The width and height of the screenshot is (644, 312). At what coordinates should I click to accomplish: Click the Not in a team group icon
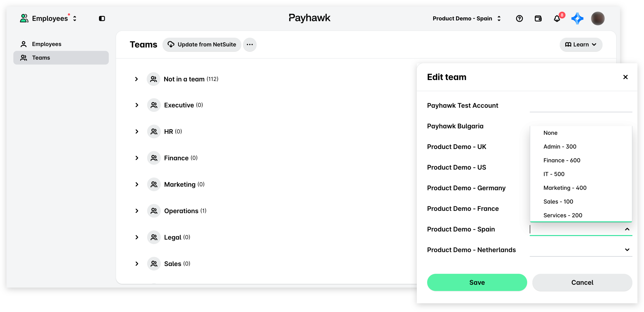pyautogui.click(x=153, y=79)
